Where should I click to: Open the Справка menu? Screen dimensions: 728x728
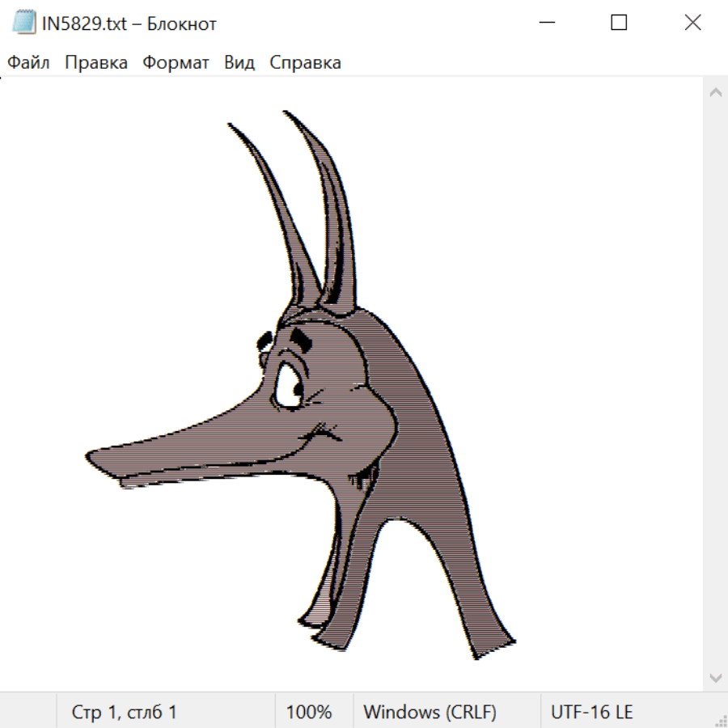tap(305, 63)
